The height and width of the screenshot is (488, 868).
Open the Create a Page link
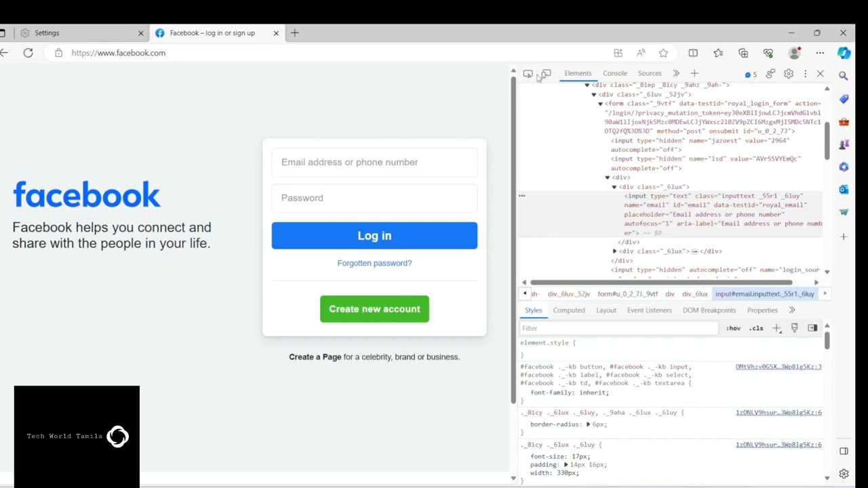(x=315, y=357)
